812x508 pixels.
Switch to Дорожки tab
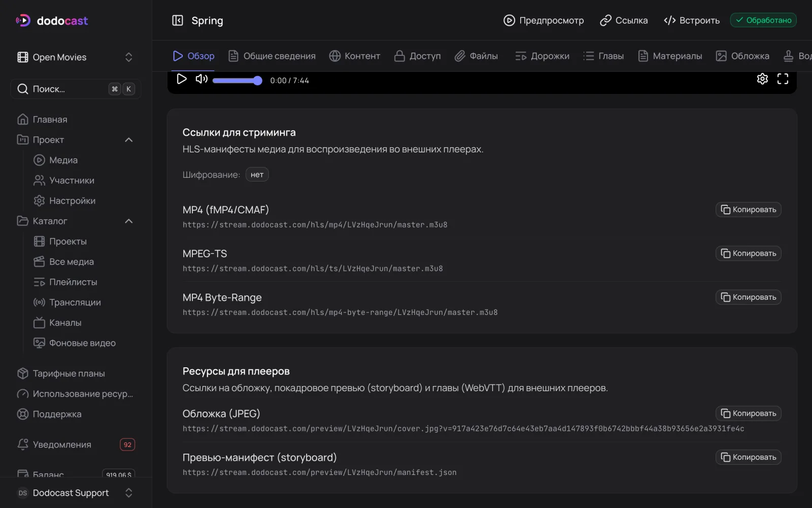[542, 56]
